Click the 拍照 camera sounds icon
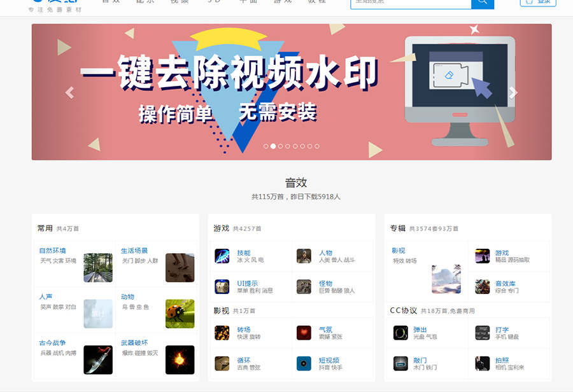Viewport: 573px width, 392px height. (x=481, y=365)
